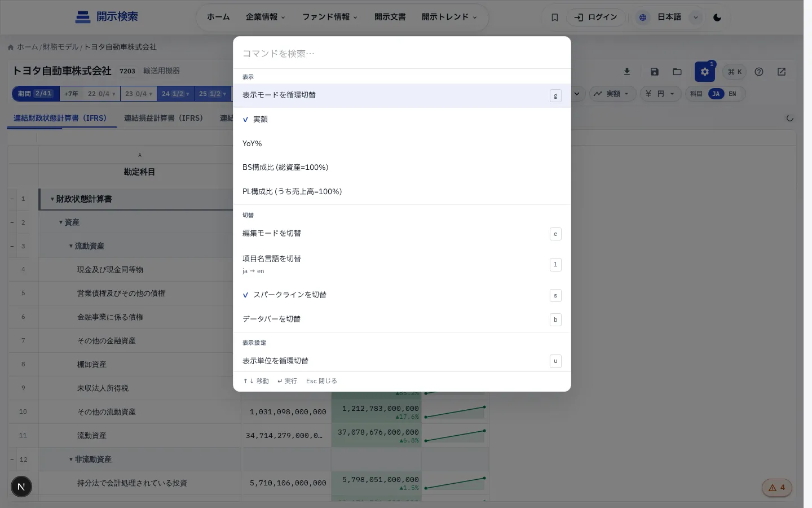Collapse 資産 tree row
812x508 pixels.
click(x=61, y=222)
